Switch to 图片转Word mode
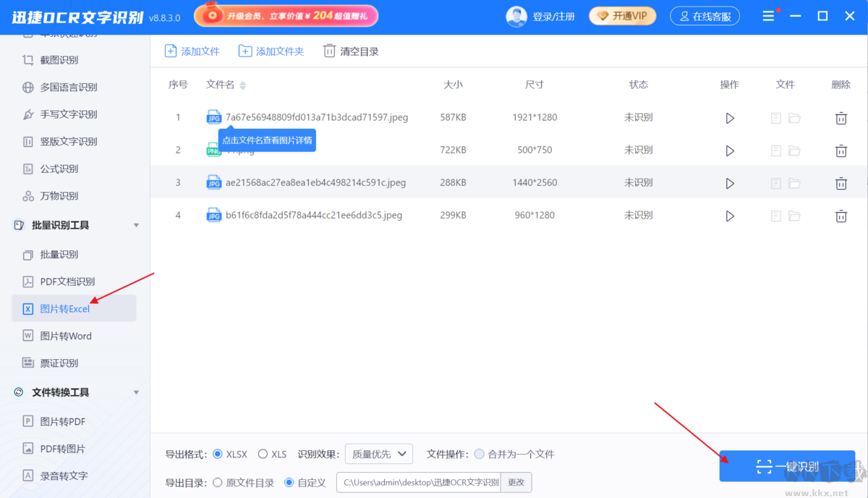The width and height of the screenshot is (868, 498). (67, 335)
